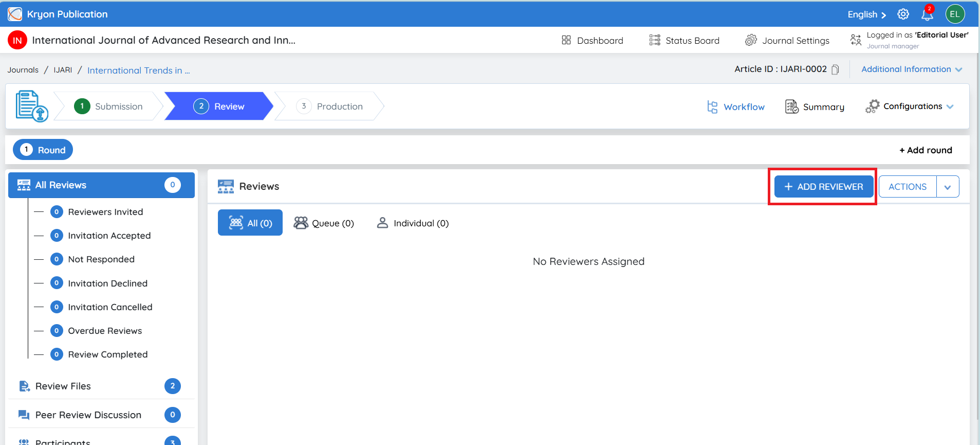Select All Reviews in the sidebar
The width and height of the screenshot is (980, 445).
pos(101,185)
